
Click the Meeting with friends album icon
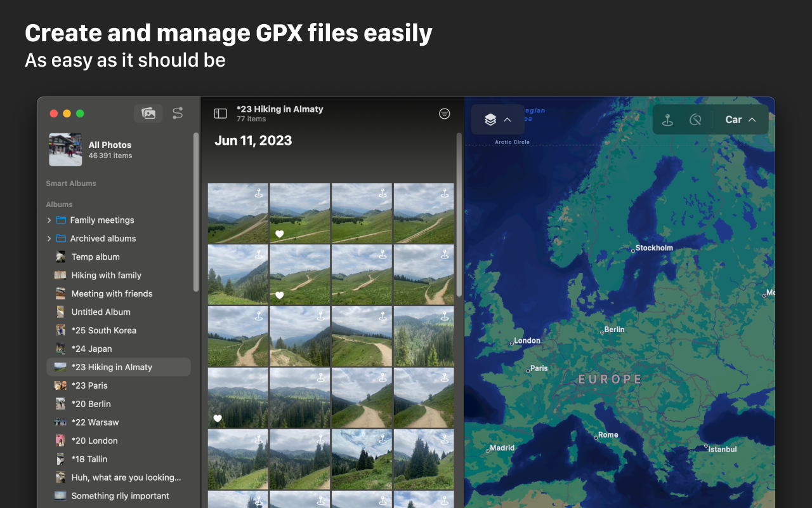60,294
